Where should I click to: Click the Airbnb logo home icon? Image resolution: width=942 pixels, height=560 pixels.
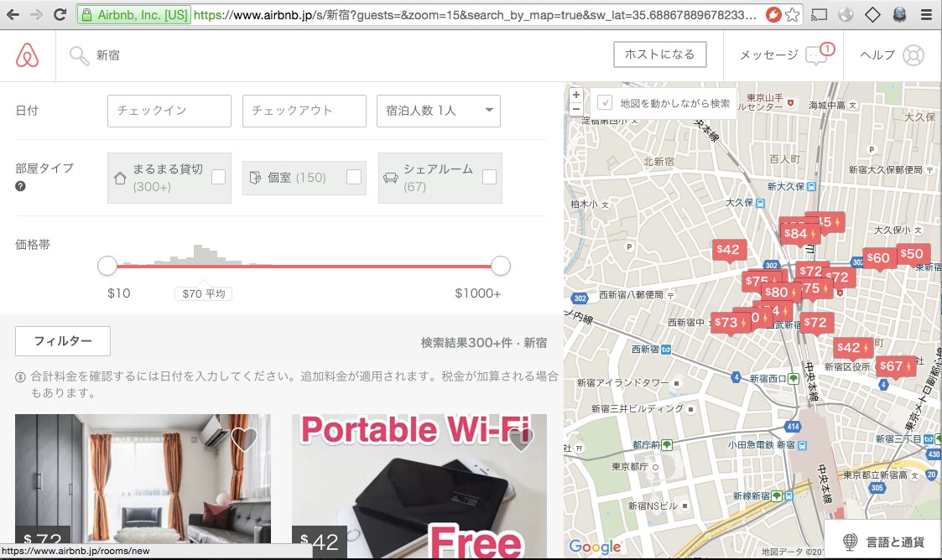coord(27,55)
